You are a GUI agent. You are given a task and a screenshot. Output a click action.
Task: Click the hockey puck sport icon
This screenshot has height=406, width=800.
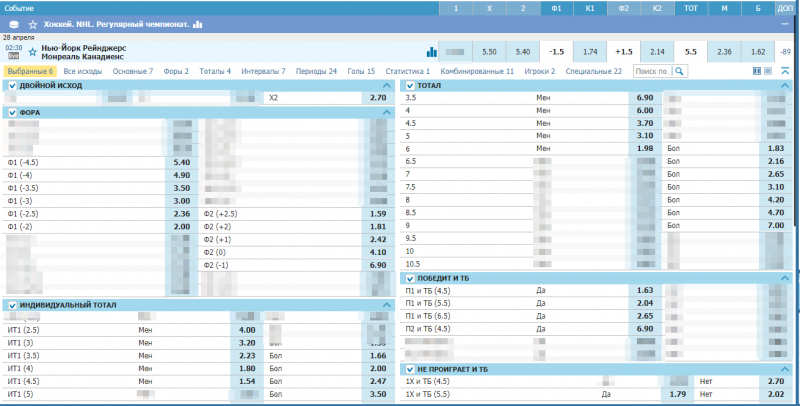pyautogui.click(x=13, y=23)
